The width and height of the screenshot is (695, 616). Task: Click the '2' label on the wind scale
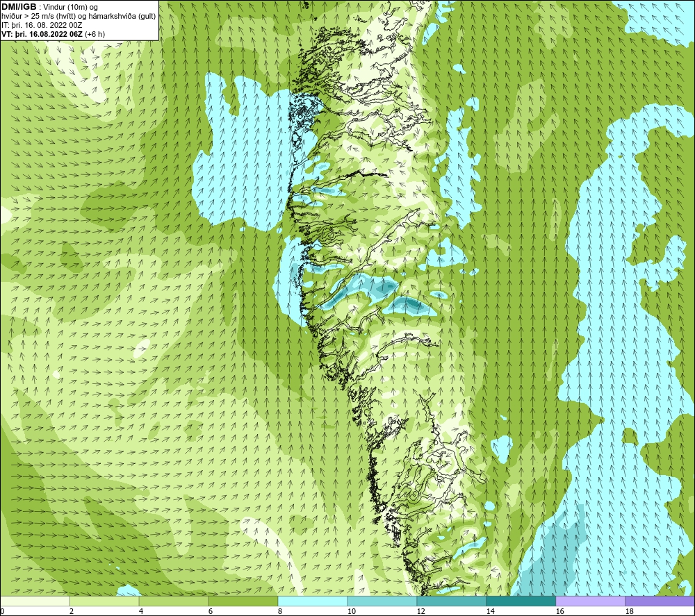click(72, 612)
